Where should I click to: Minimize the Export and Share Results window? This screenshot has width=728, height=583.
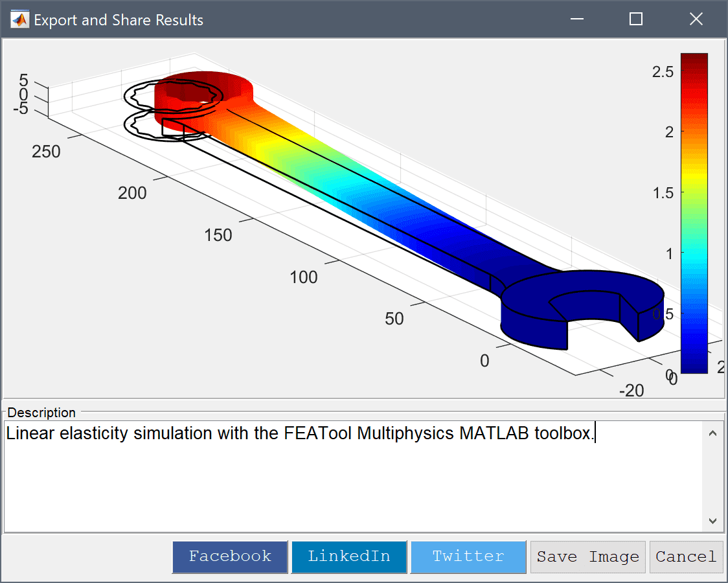click(576, 19)
